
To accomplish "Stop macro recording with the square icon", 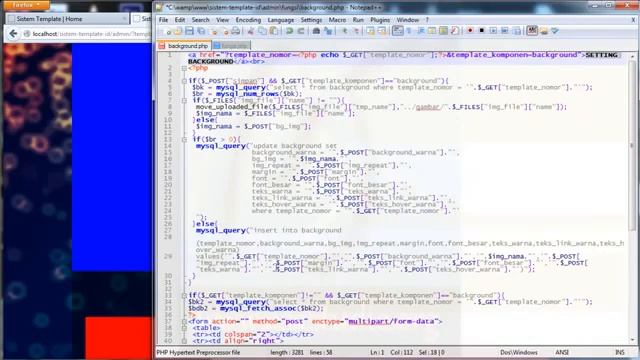I will [x=482, y=31].
